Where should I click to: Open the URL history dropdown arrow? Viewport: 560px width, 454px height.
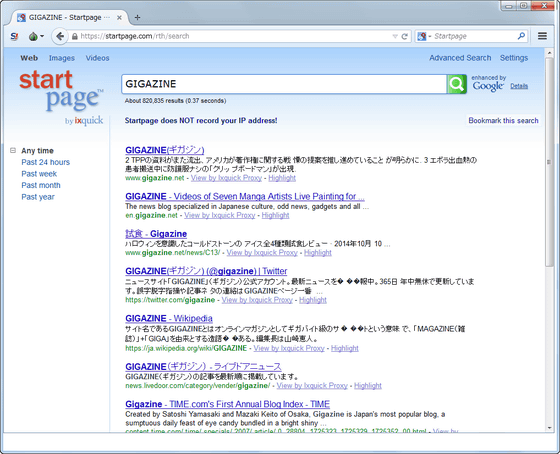[395, 36]
